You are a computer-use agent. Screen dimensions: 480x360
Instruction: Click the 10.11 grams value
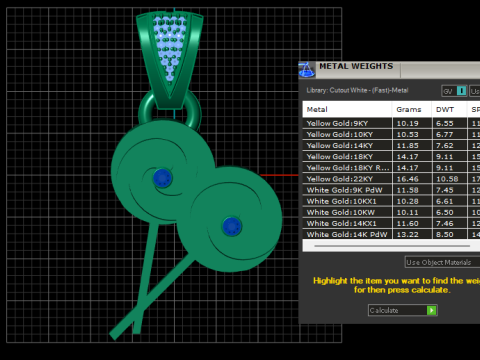pos(407,212)
